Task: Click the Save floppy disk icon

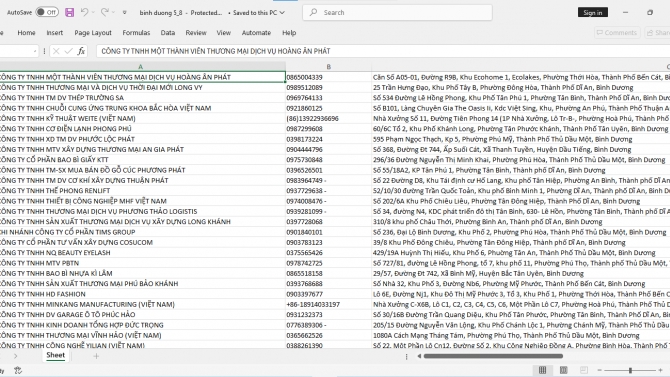Action: pos(70,12)
